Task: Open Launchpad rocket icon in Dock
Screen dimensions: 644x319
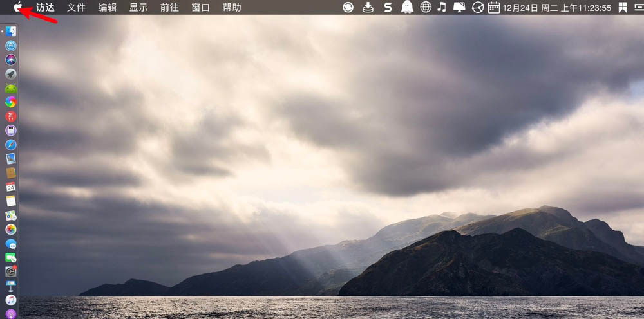Action: point(11,74)
